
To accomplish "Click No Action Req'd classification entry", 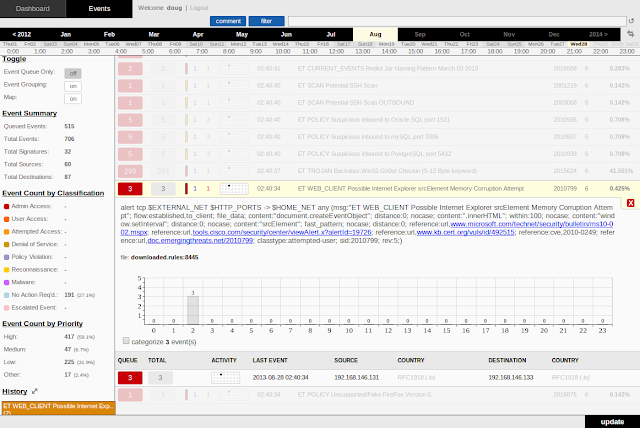I will (34, 295).
